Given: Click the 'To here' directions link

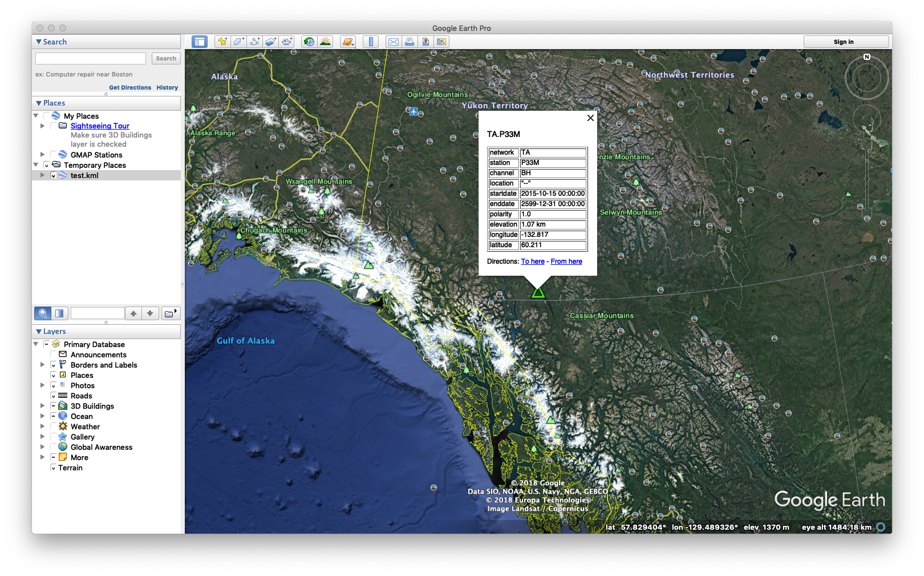Looking at the screenshot, I should 533,261.
